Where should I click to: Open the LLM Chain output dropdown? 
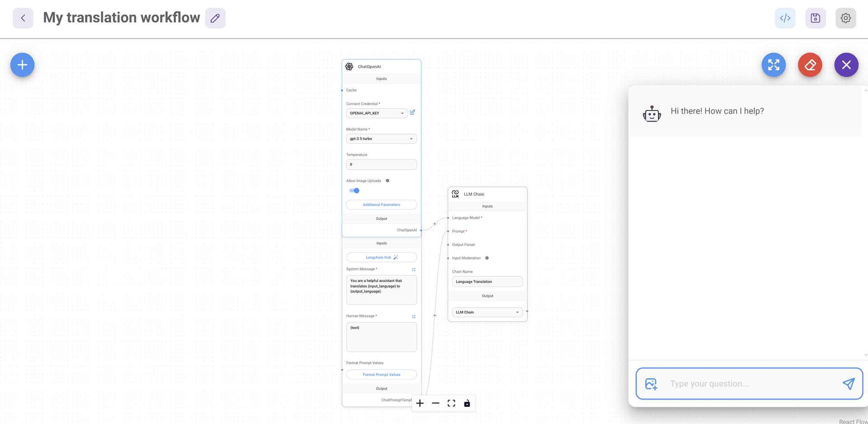(487, 312)
